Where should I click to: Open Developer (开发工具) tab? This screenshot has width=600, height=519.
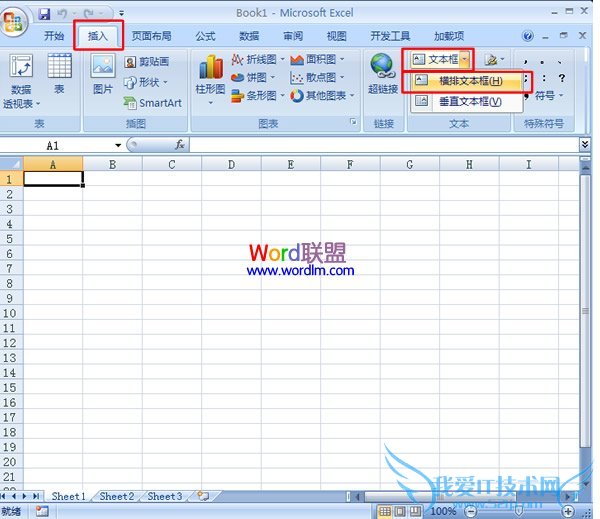390,36
